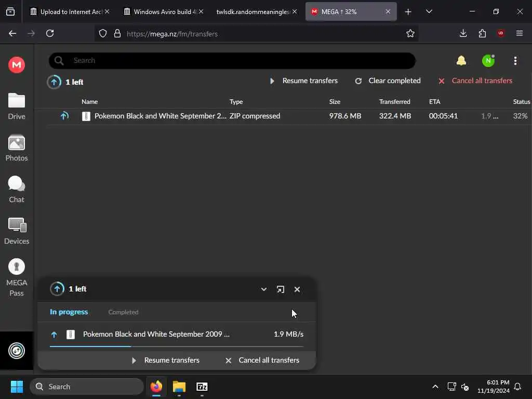Click the spiral icon at sidebar bottom

[17, 351]
